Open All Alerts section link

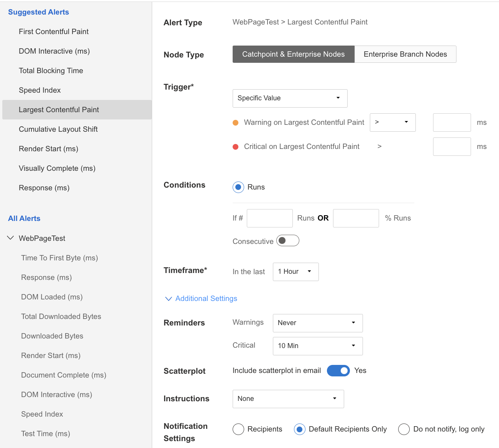coord(24,219)
